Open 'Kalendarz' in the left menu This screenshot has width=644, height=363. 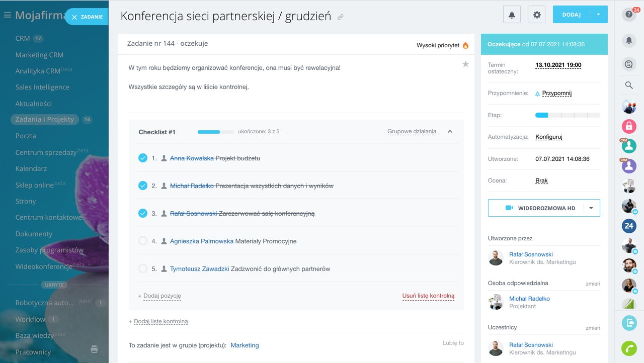point(31,168)
